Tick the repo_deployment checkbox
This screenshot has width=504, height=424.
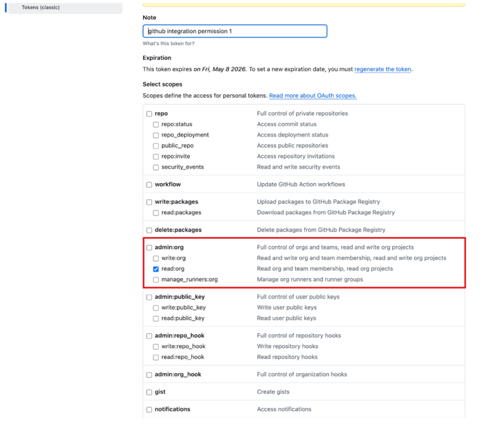156,135
